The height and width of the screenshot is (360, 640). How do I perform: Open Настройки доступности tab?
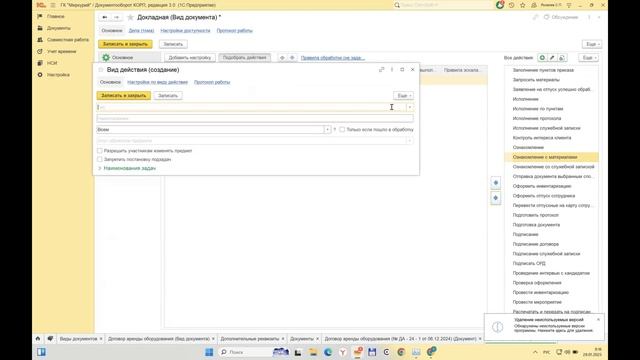point(185,31)
